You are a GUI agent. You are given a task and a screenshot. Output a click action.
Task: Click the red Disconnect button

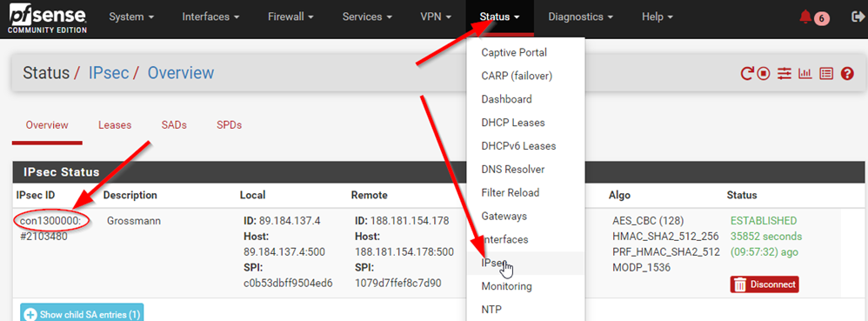(x=765, y=284)
